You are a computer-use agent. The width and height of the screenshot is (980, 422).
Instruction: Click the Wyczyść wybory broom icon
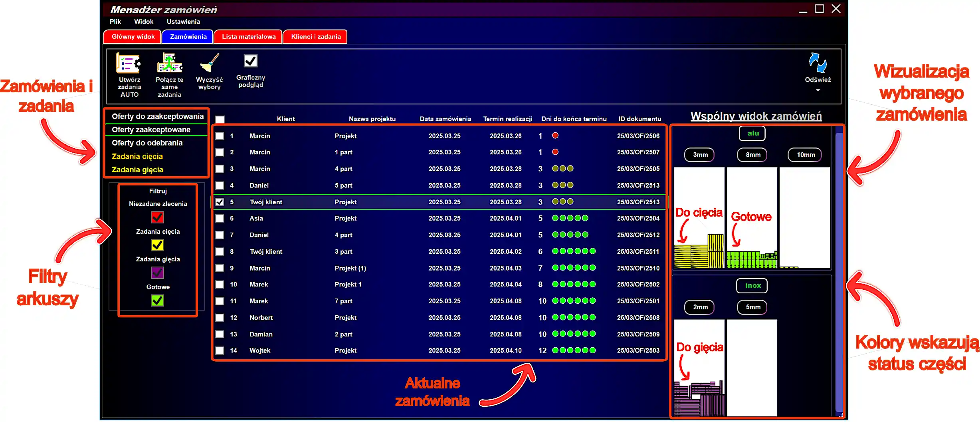coord(210,63)
